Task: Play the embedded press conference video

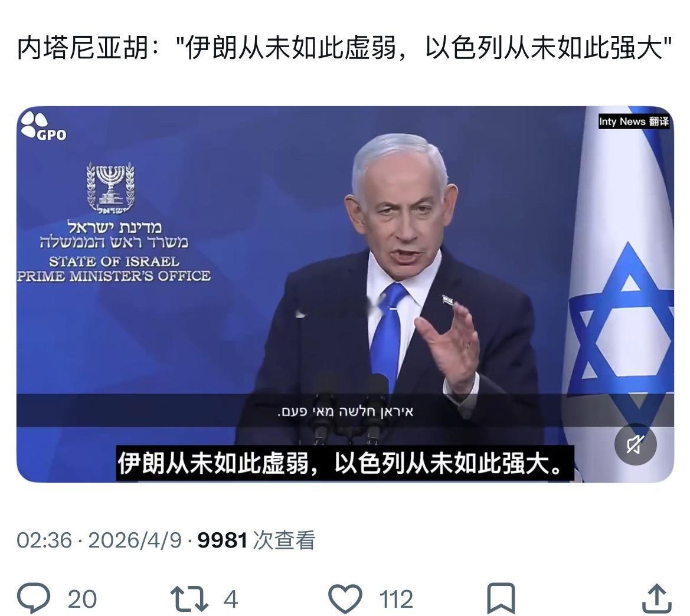Action: [x=345, y=294]
